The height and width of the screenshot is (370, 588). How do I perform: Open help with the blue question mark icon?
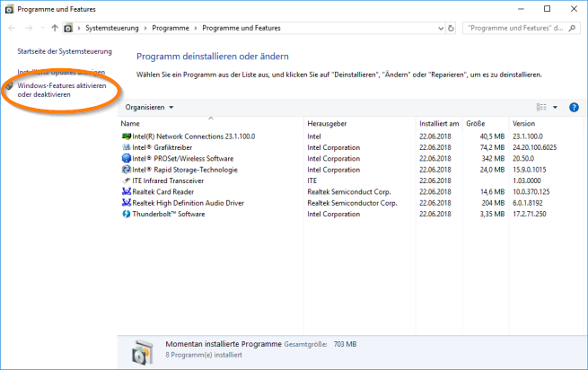(574, 108)
